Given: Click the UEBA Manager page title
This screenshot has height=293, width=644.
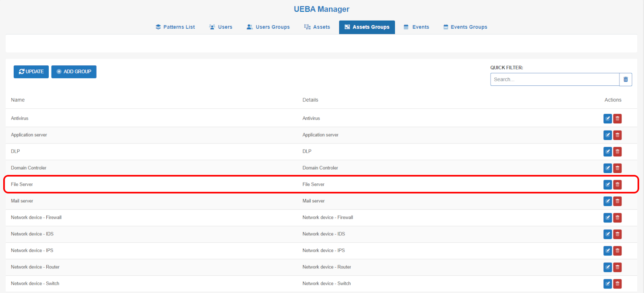Looking at the screenshot, I should click(x=322, y=9).
